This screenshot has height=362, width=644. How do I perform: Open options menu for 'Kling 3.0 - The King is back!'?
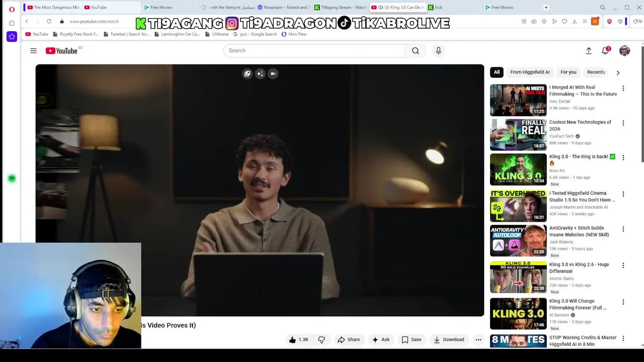point(623,157)
